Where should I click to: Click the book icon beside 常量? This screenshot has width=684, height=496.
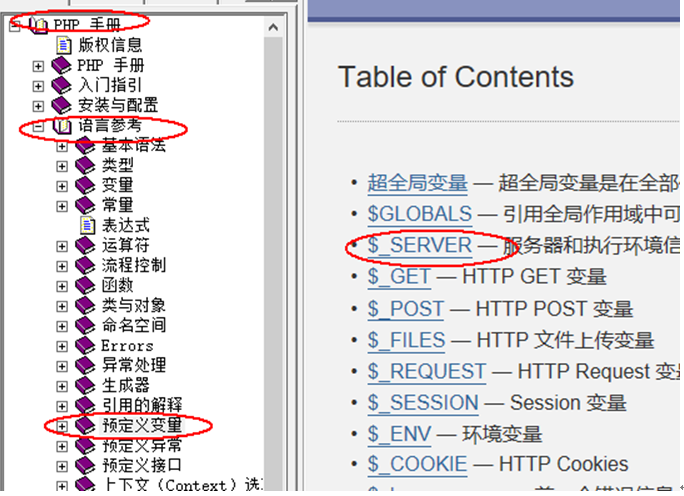coord(85,205)
